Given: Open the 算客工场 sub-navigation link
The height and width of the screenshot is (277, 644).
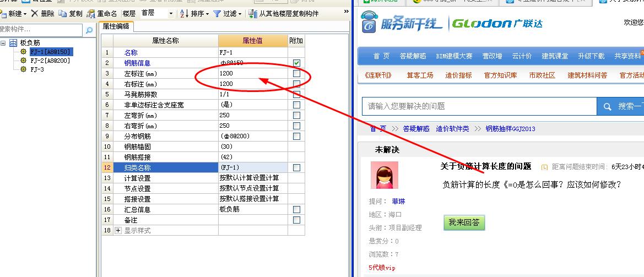Looking at the screenshot, I should [x=420, y=75].
